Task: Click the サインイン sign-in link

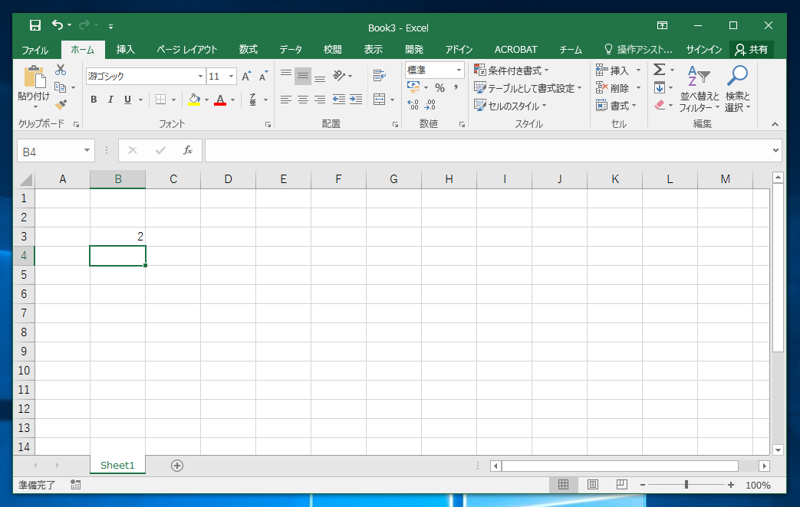Action: tap(704, 49)
